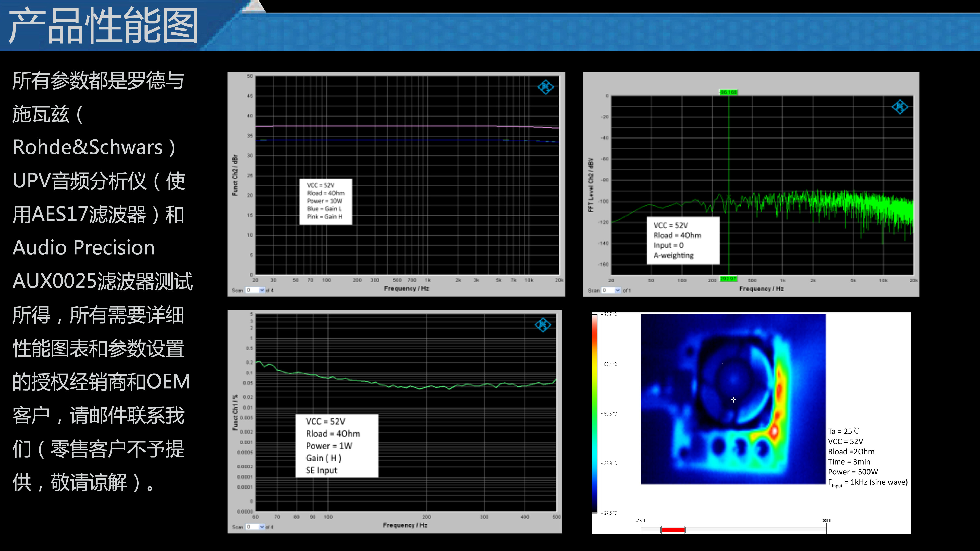The image size is (980, 551).
Task: Click the thermal color scale bar
Action: click(595, 413)
